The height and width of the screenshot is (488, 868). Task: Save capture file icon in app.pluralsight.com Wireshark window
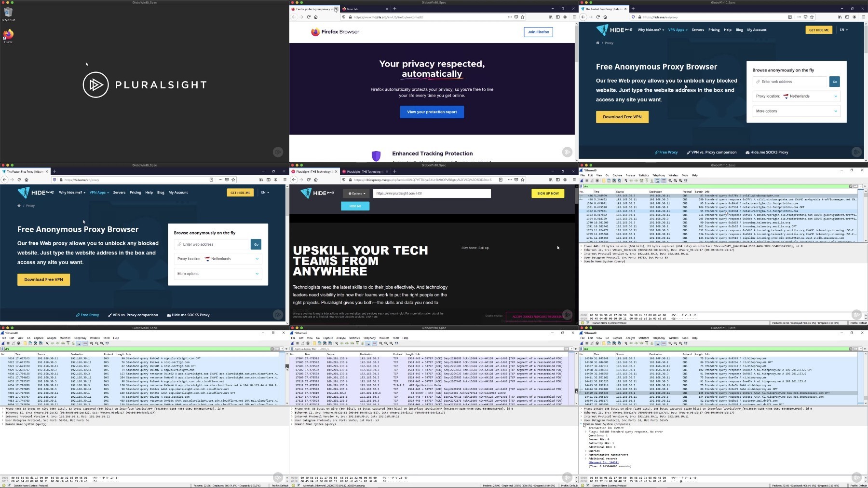coord(30,343)
